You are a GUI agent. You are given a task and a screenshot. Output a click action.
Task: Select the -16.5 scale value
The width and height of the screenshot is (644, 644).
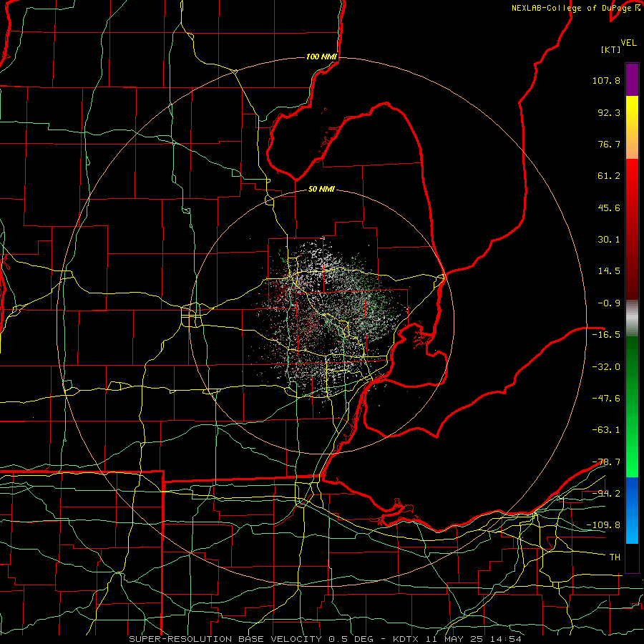point(606,335)
